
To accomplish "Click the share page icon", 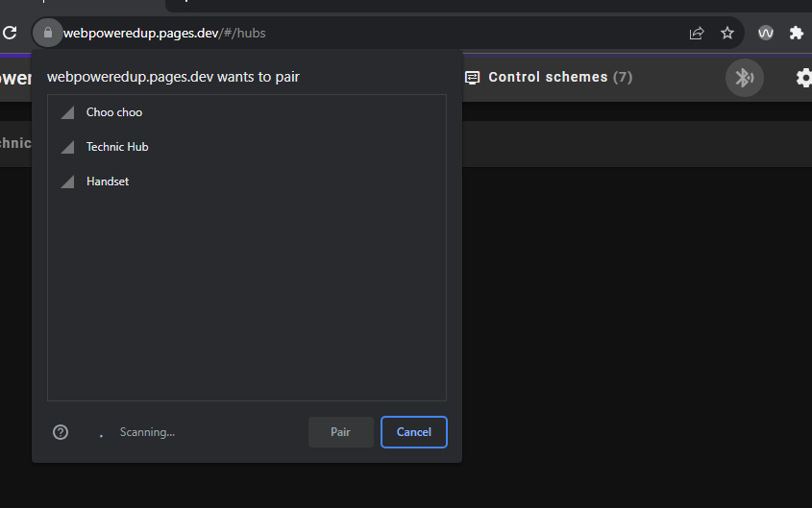I will point(697,33).
